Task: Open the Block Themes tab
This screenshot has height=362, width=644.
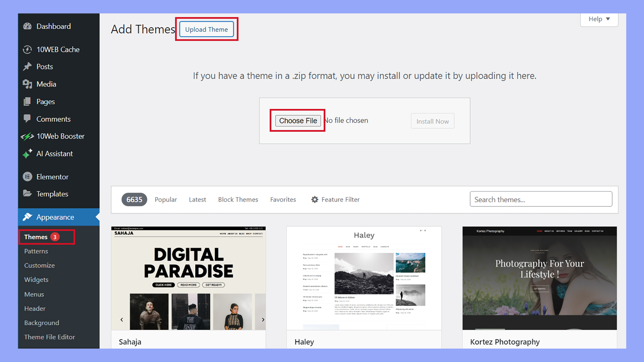Action: point(238,199)
